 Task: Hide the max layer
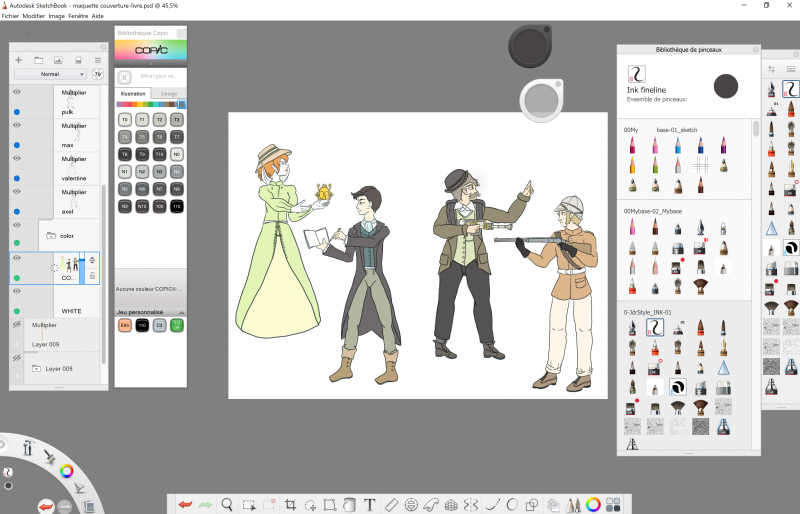[x=17, y=125]
